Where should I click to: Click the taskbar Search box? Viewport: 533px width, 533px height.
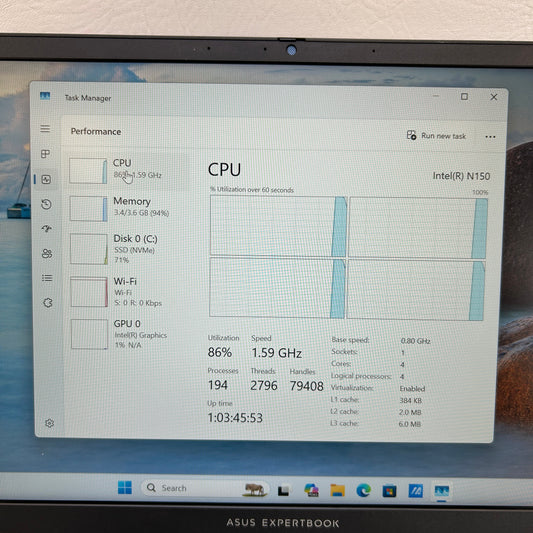[x=205, y=488]
